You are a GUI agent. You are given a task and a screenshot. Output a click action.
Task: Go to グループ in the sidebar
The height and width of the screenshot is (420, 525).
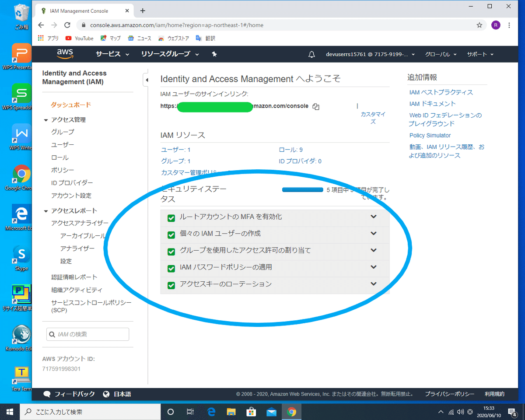pos(63,132)
